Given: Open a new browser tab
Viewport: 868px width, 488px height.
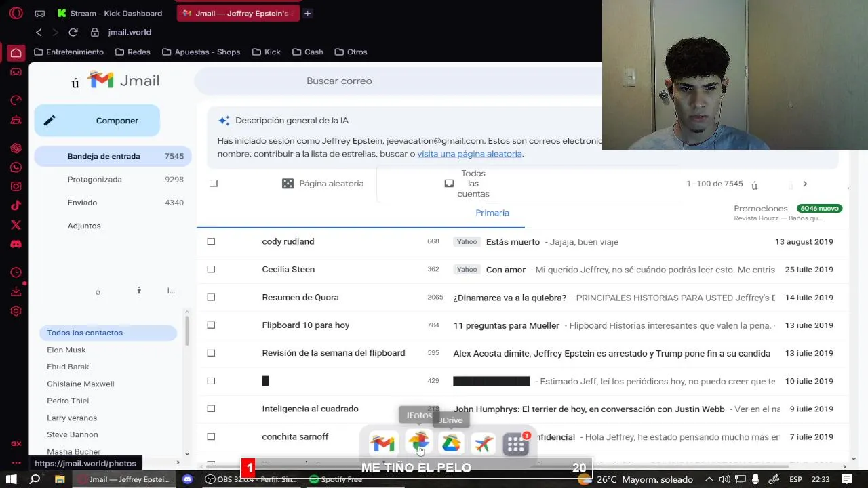Looking at the screenshot, I should [x=307, y=13].
